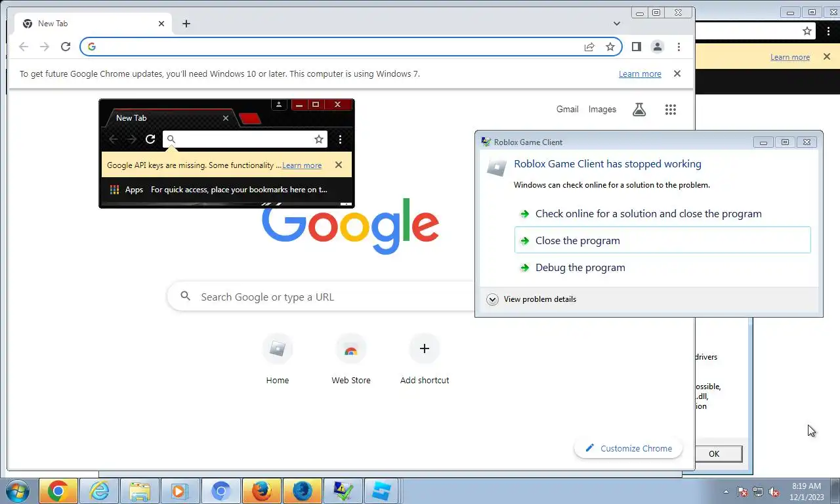Open main Chrome three-dot menu

(x=679, y=47)
